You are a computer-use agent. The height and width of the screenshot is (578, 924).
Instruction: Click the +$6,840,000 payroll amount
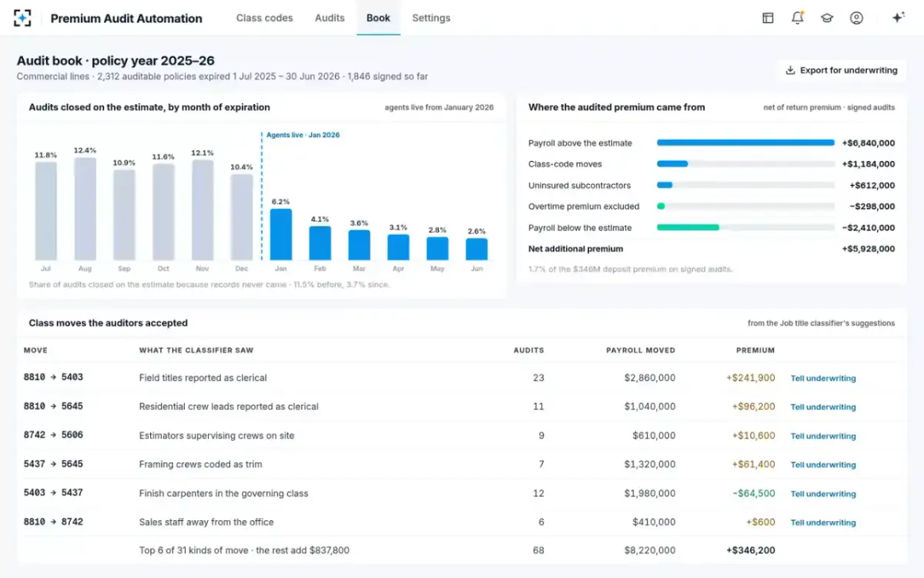point(869,143)
